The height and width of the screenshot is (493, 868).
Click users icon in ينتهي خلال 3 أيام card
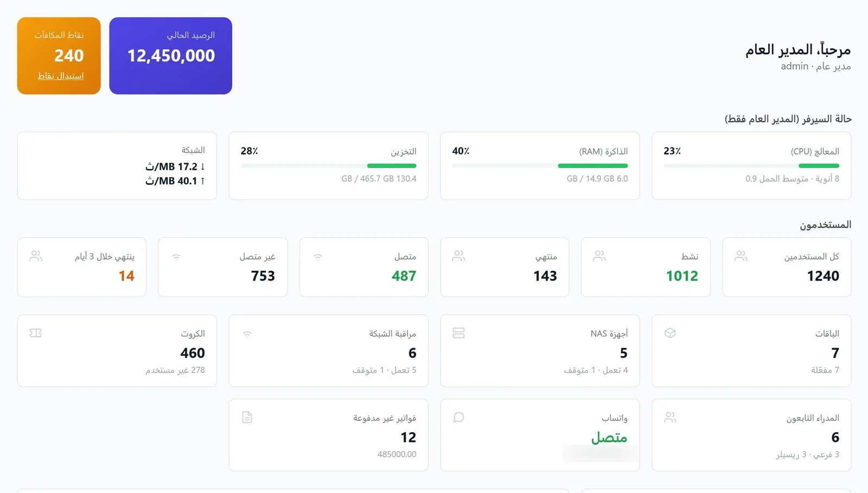[36, 255]
